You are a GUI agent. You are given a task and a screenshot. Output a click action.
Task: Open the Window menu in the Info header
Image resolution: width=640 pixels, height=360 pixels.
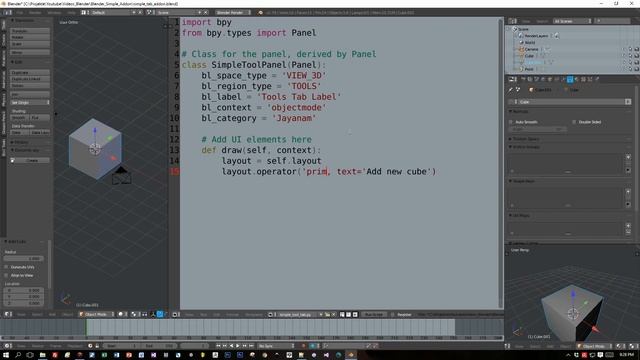point(54,13)
